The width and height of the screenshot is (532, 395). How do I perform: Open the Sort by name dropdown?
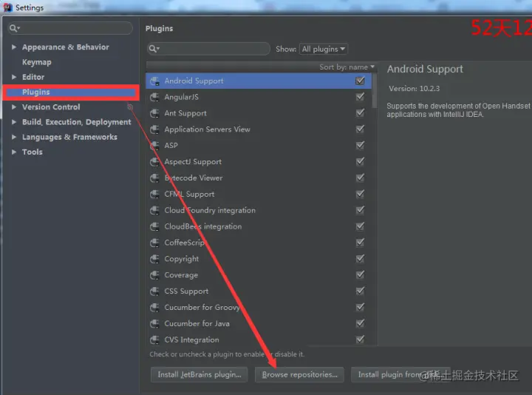coord(347,67)
